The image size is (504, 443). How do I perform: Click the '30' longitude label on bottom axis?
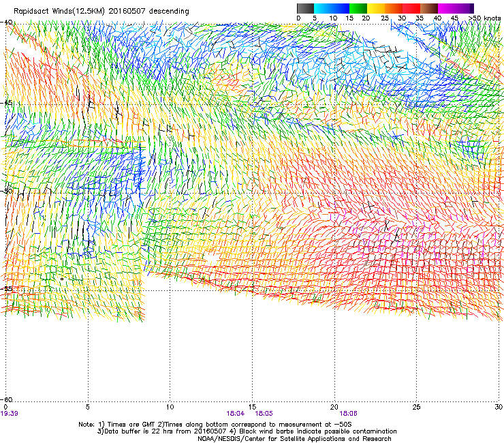pyautogui.click(x=499, y=407)
